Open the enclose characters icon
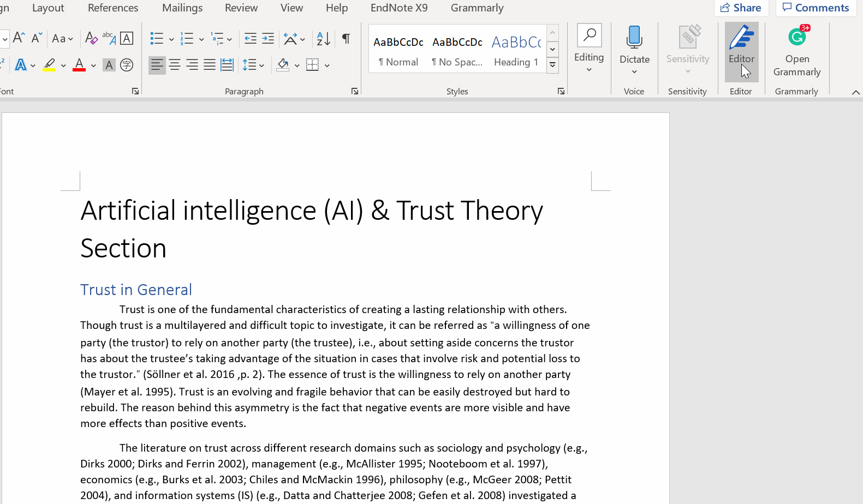 tap(127, 65)
